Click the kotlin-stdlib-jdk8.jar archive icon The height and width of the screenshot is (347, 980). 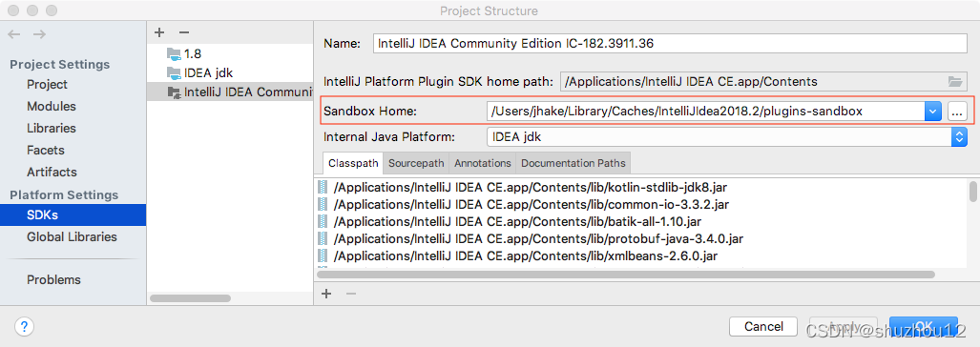pyautogui.click(x=323, y=187)
